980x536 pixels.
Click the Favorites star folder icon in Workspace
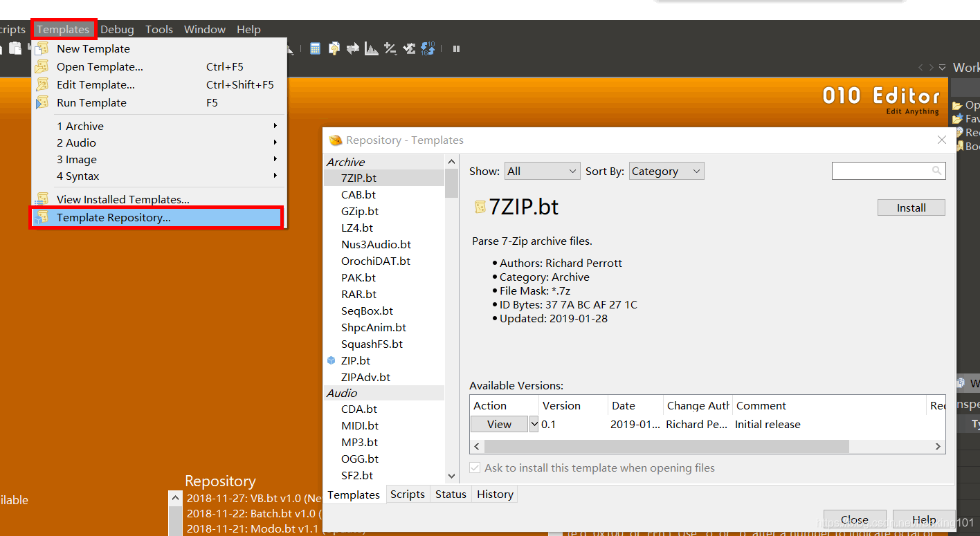coord(957,119)
